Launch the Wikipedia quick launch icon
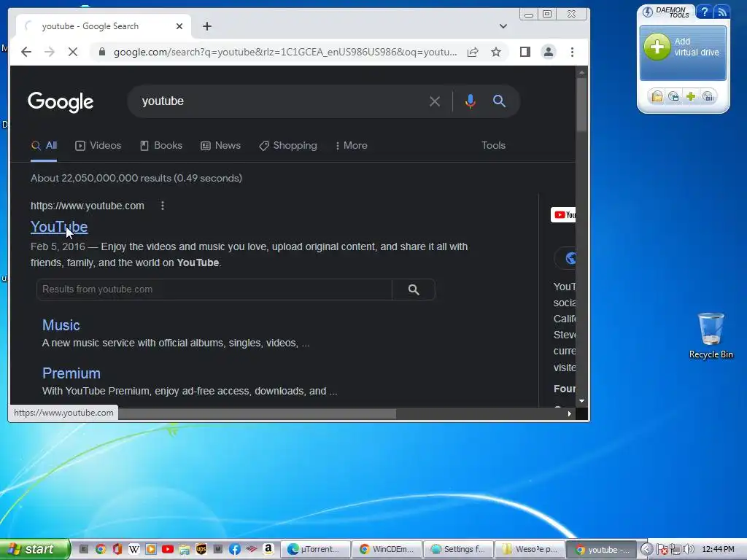Viewport: 747px width, 560px height. point(134,549)
